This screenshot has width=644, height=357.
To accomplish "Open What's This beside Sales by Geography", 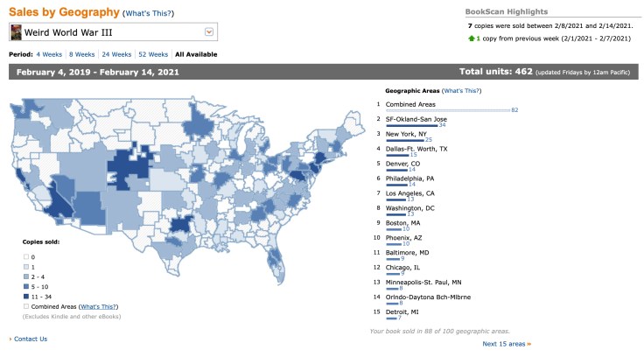I will pyautogui.click(x=147, y=14).
